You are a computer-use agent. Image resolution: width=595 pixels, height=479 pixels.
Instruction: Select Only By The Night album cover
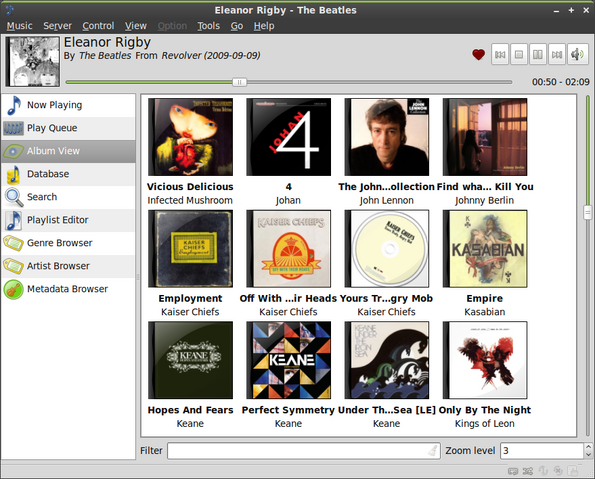[x=485, y=360]
